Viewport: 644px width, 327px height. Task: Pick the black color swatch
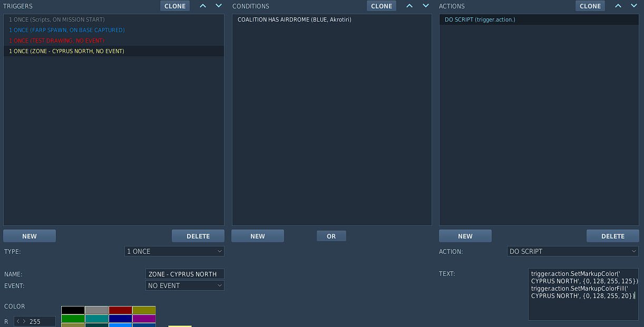coord(73,310)
